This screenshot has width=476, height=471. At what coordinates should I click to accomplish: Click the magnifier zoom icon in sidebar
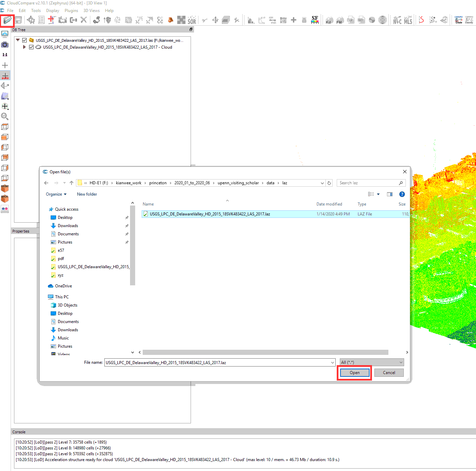pos(5,116)
